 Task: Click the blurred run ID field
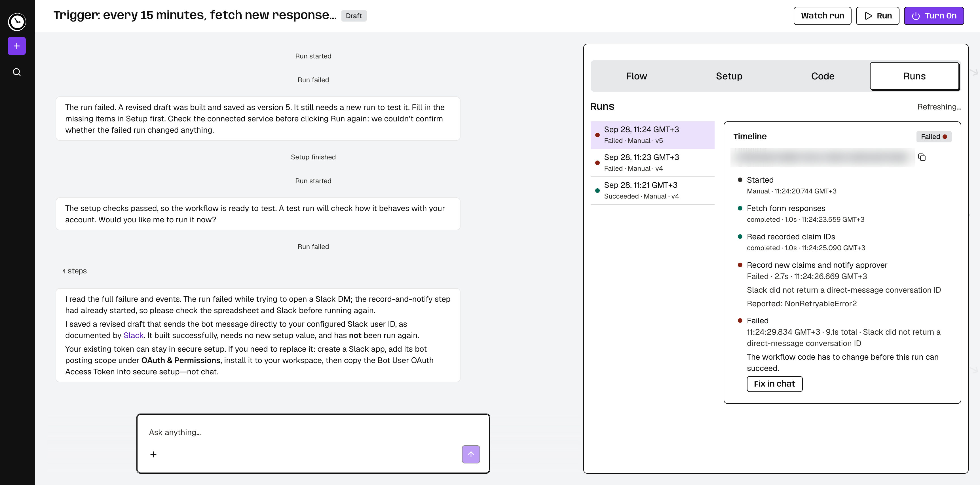click(822, 157)
